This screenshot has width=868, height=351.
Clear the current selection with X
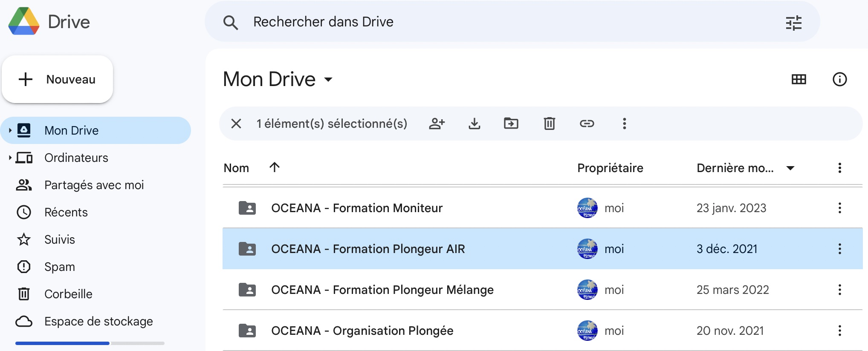click(236, 124)
